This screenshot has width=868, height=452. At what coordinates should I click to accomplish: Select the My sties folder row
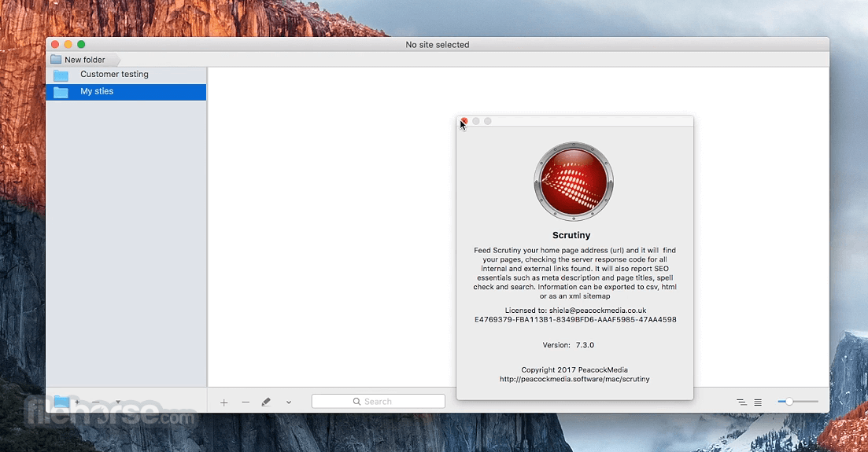pyautogui.click(x=126, y=92)
